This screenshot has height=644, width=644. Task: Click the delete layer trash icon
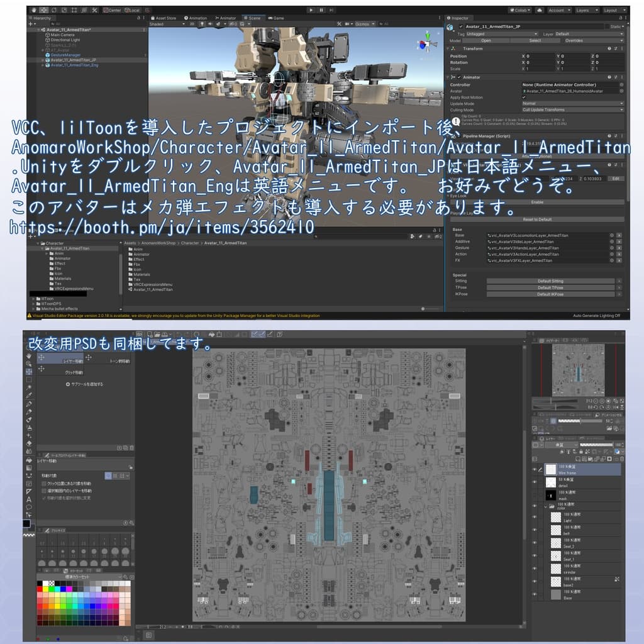click(x=621, y=458)
